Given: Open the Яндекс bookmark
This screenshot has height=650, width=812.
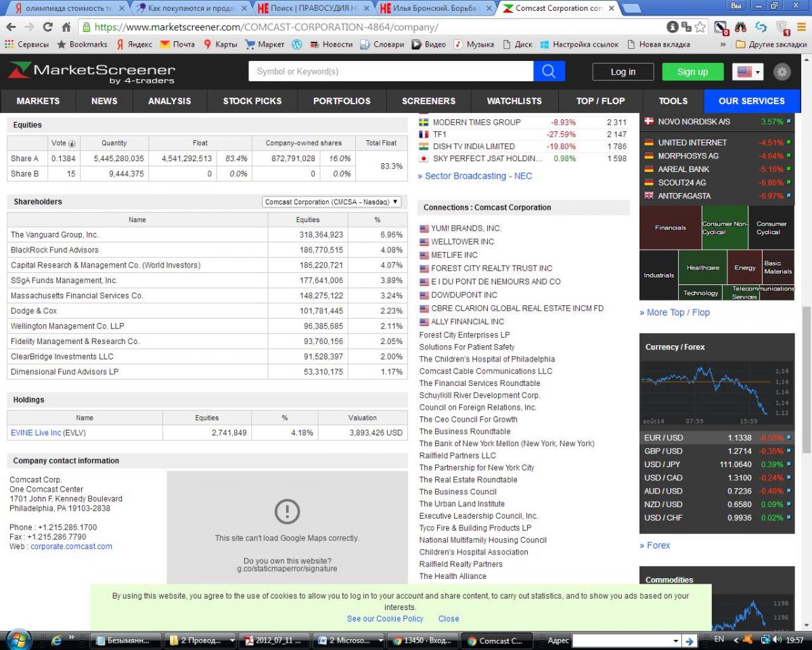Looking at the screenshot, I should click(134, 44).
